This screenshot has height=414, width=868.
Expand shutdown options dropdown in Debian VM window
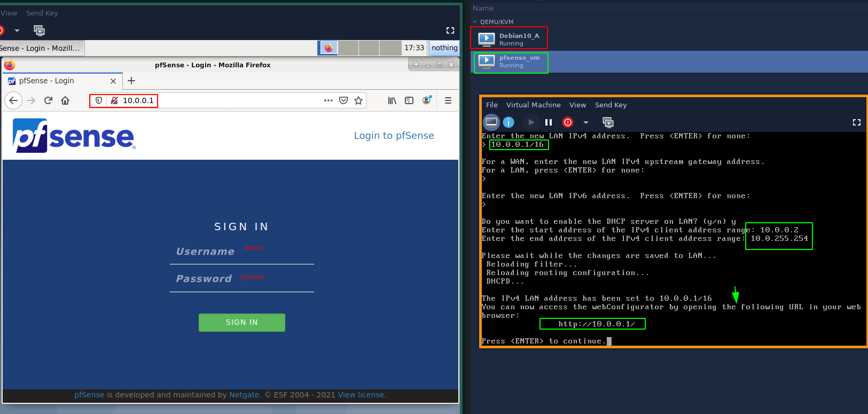pos(17,30)
